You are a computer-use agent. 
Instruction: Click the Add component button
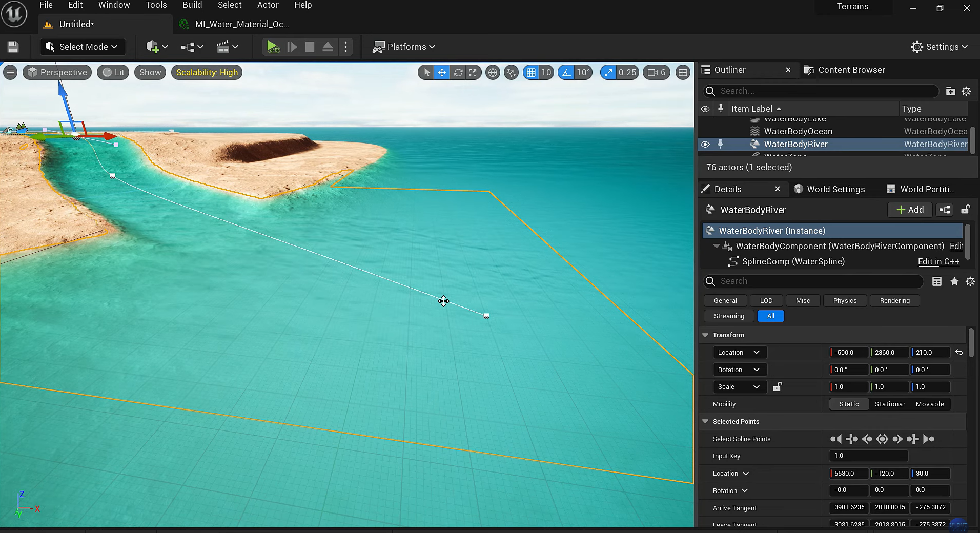[x=910, y=210]
